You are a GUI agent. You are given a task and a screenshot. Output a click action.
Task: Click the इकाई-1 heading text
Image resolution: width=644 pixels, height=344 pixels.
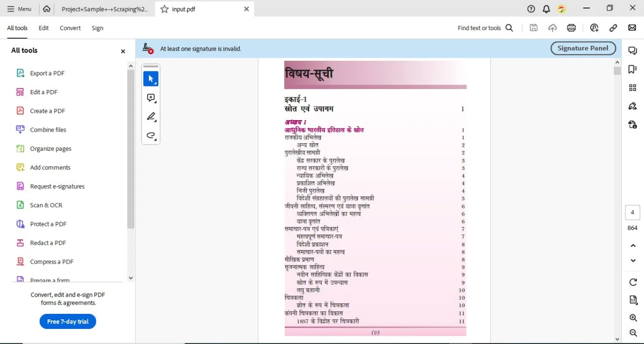[296, 100]
